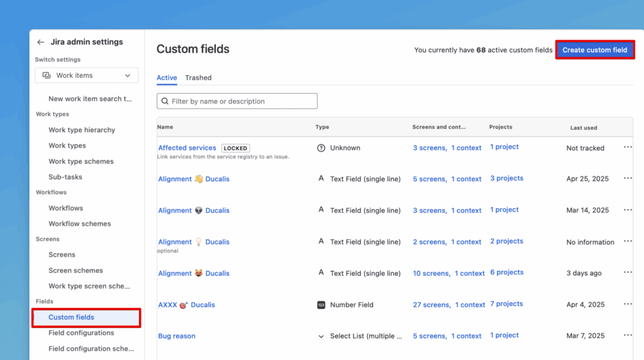Open more actions for Number Field AXXX row
Viewport: 644px width, 360px height.
coord(627,305)
